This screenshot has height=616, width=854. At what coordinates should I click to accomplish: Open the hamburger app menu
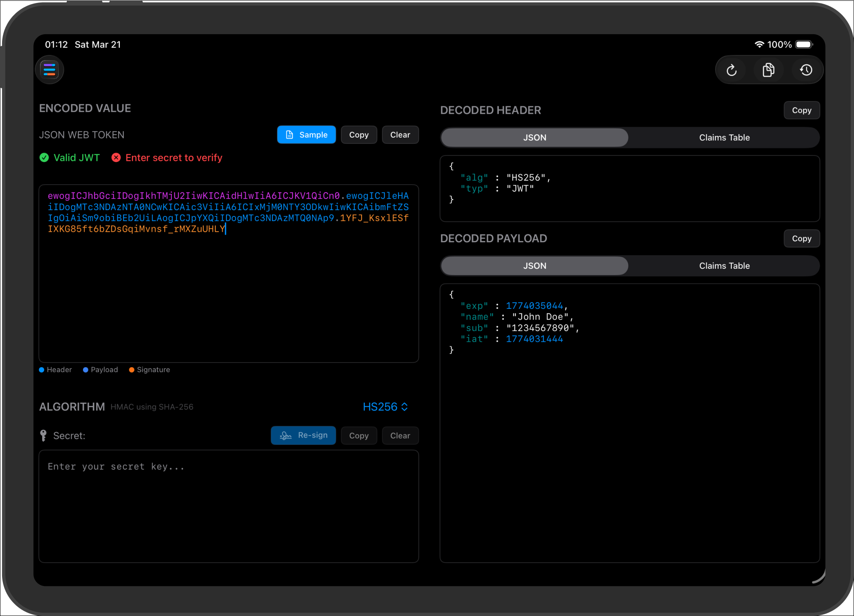point(49,70)
